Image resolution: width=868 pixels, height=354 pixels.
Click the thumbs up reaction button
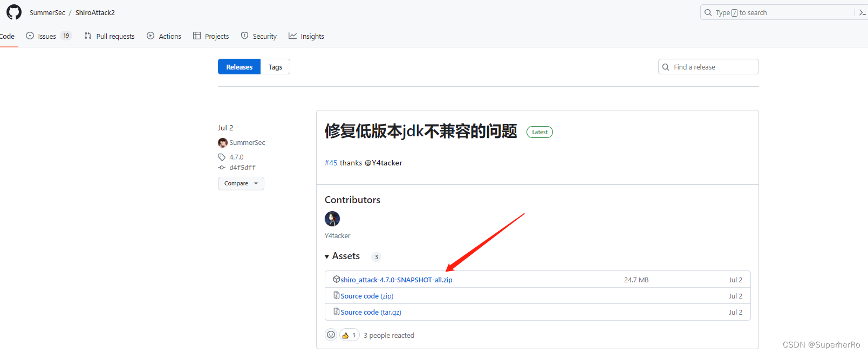click(x=350, y=335)
